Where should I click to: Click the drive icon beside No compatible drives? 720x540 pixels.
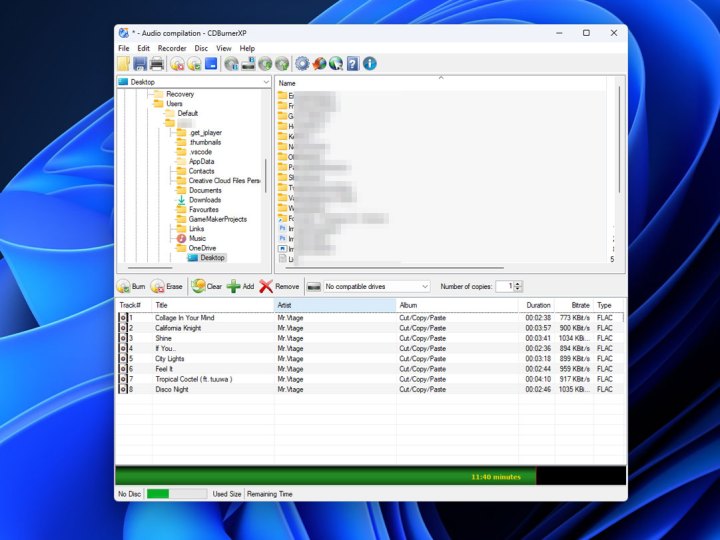click(x=314, y=287)
